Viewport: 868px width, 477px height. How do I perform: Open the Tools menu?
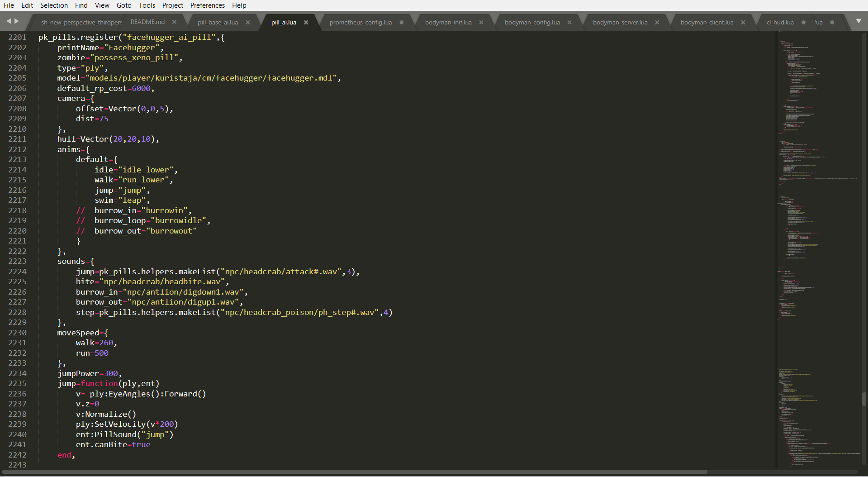[147, 5]
